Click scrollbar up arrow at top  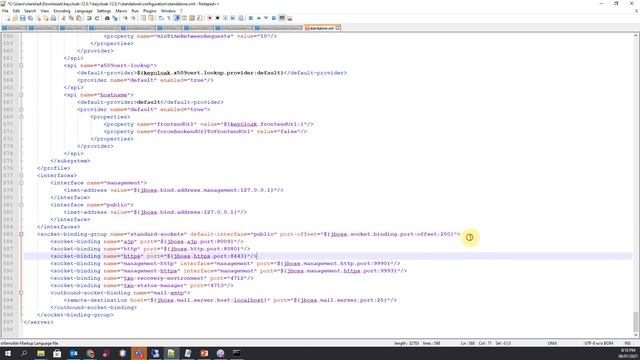pyautogui.click(x=636, y=36)
